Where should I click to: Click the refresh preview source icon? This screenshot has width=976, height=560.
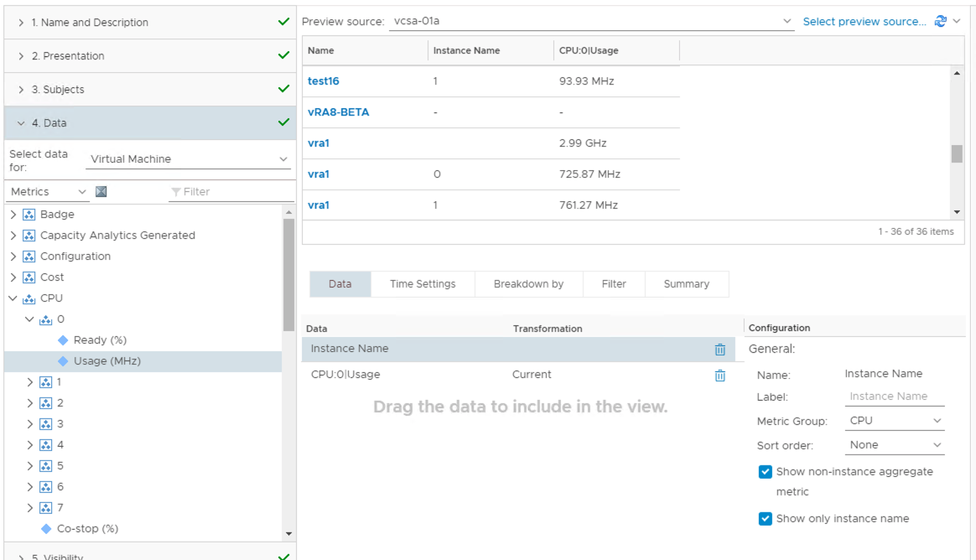click(941, 22)
